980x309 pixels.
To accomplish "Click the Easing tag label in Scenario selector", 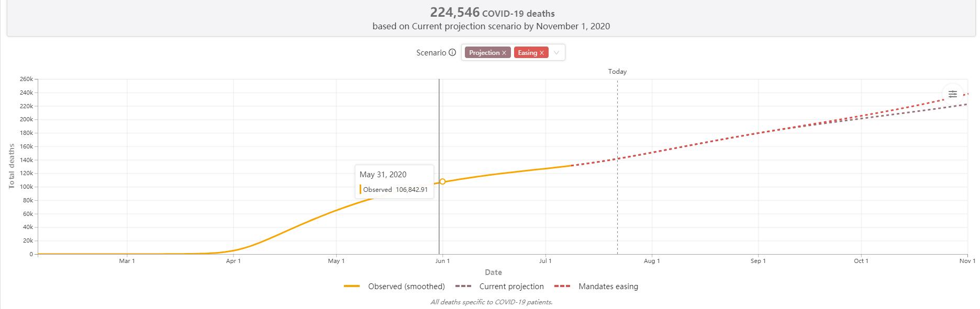I will (527, 53).
